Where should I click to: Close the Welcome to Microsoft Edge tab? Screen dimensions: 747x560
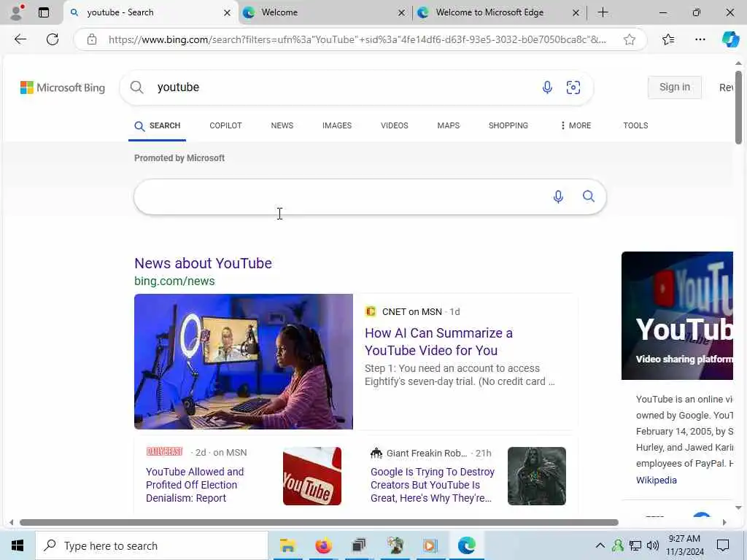576,13
